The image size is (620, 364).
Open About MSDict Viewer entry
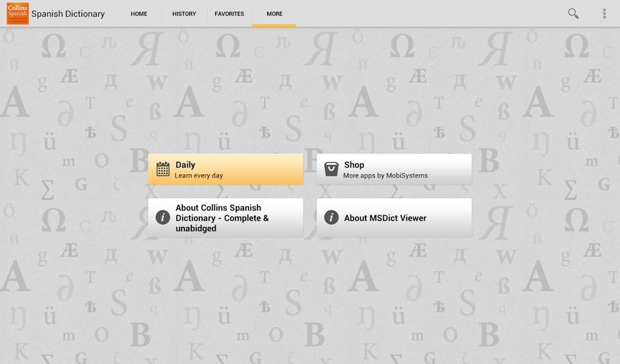click(x=394, y=218)
